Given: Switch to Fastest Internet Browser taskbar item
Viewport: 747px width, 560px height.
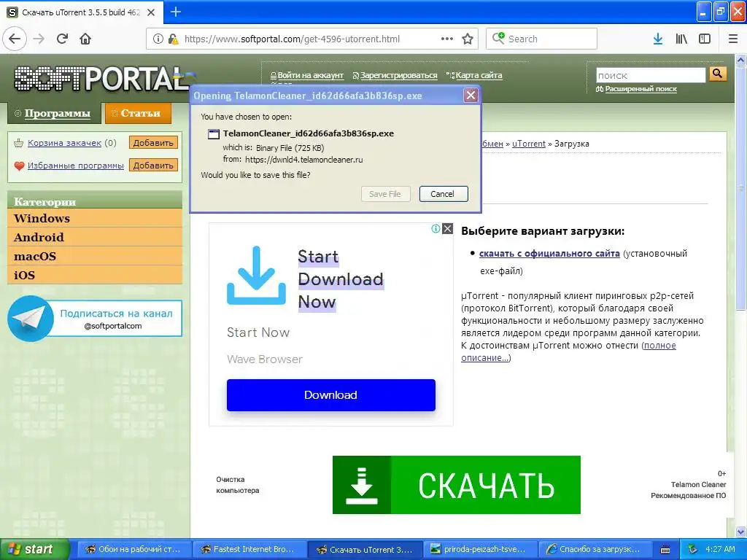Looking at the screenshot, I should [x=249, y=549].
